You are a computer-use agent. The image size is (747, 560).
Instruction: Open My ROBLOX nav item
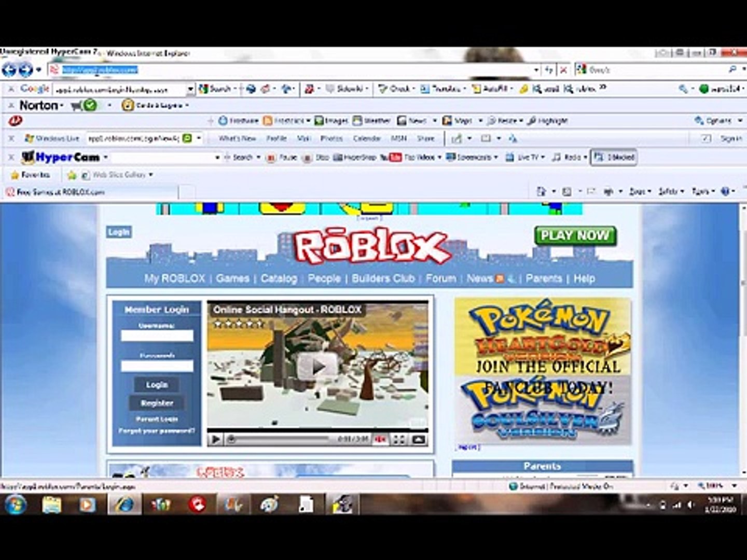pos(175,278)
